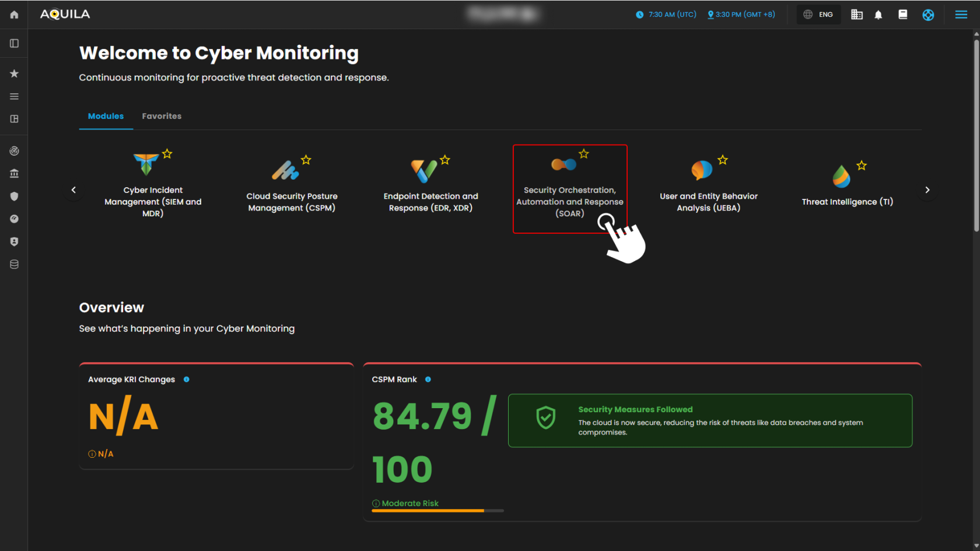
Task: Click the Moderate Risk progress bar
Action: 437,511
